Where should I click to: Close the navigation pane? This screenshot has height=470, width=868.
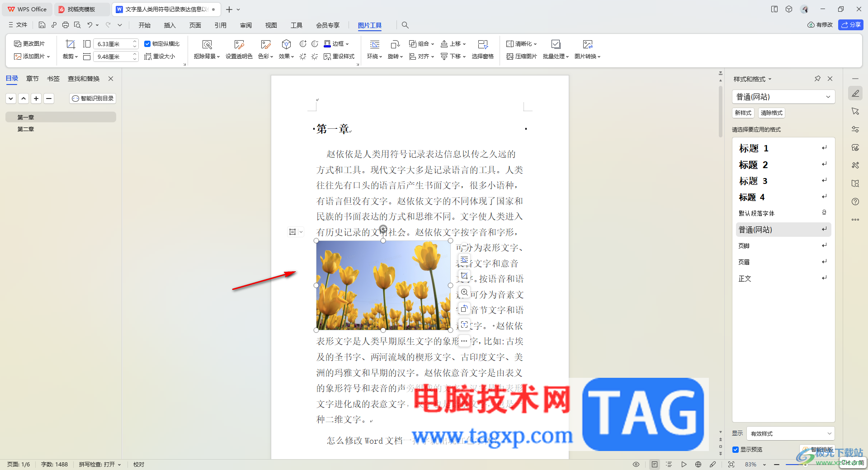(x=111, y=79)
